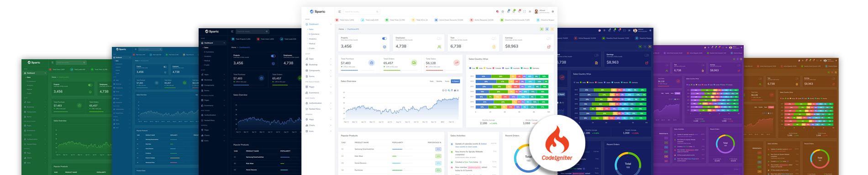
Task: Click the Total Orders truck icon
Action: click(x=414, y=62)
